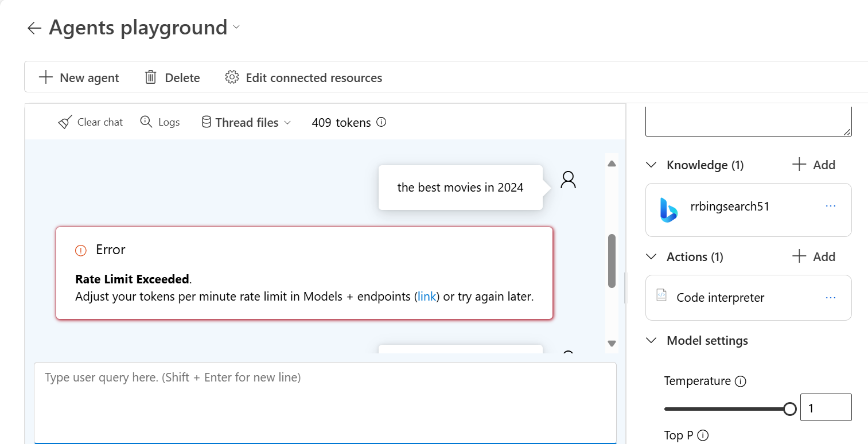Open Logs via the magnifier icon
868x444 pixels.
[x=146, y=122]
